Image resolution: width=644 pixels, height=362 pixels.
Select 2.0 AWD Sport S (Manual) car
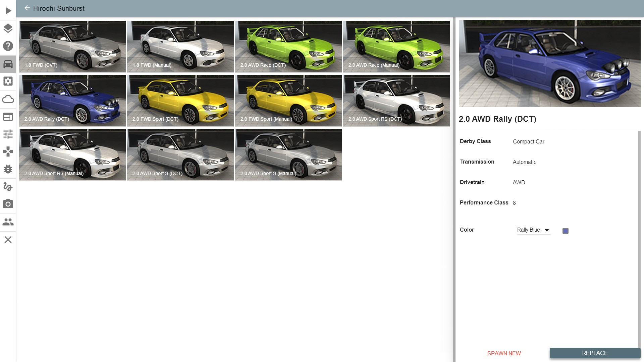[288, 155]
